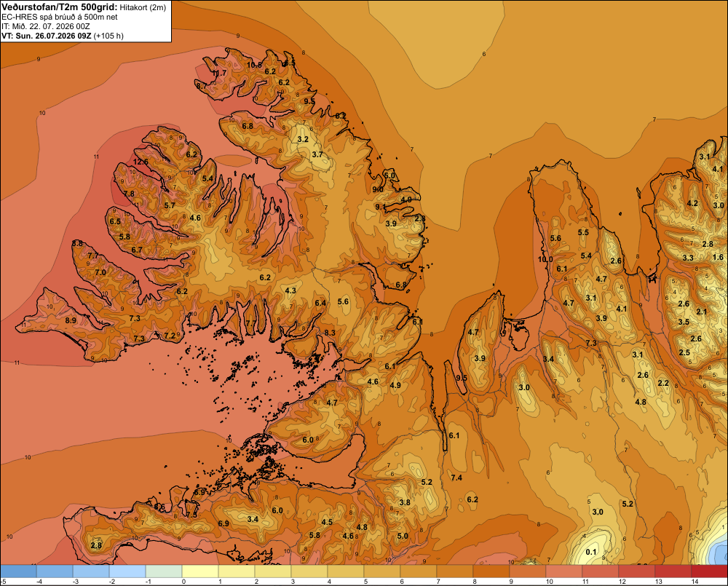The height and width of the screenshot is (586, 728).
Task: Click the Veðurstofan/T2m 500grid title text
Action: point(59,7)
